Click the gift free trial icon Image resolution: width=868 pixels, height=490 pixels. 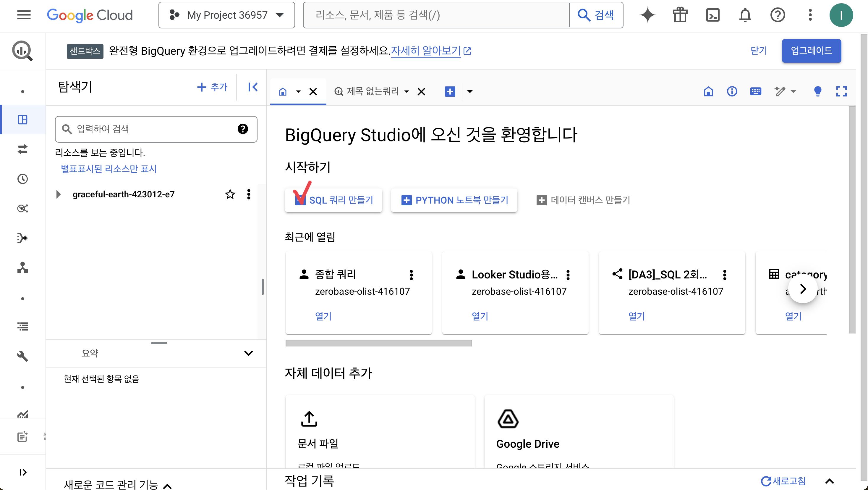(x=680, y=15)
